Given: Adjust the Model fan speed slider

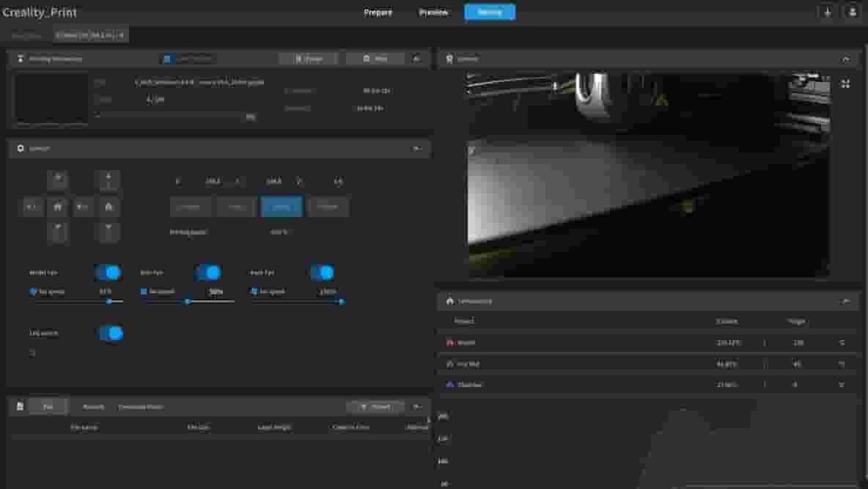Looking at the screenshot, I should (76, 301).
